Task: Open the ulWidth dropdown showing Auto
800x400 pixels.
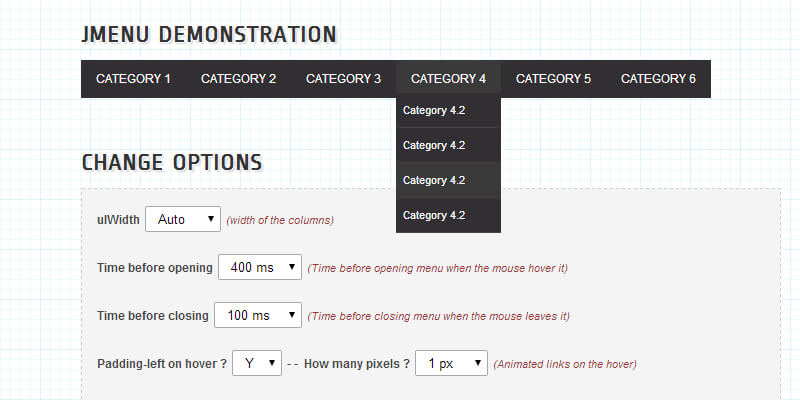Action: (183, 220)
